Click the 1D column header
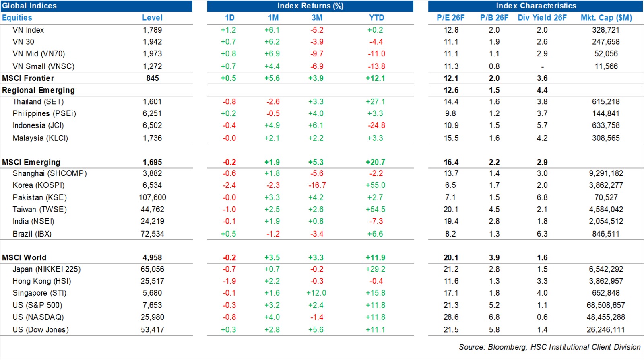The height and width of the screenshot is (360, 644). pos(229,18)
